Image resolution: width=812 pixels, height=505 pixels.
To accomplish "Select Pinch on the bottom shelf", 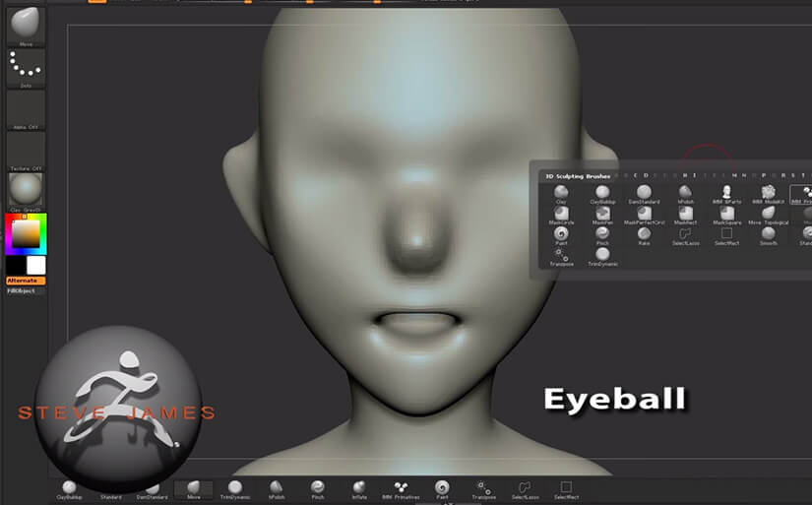I will pyautogui.click(x=318, y=490).
